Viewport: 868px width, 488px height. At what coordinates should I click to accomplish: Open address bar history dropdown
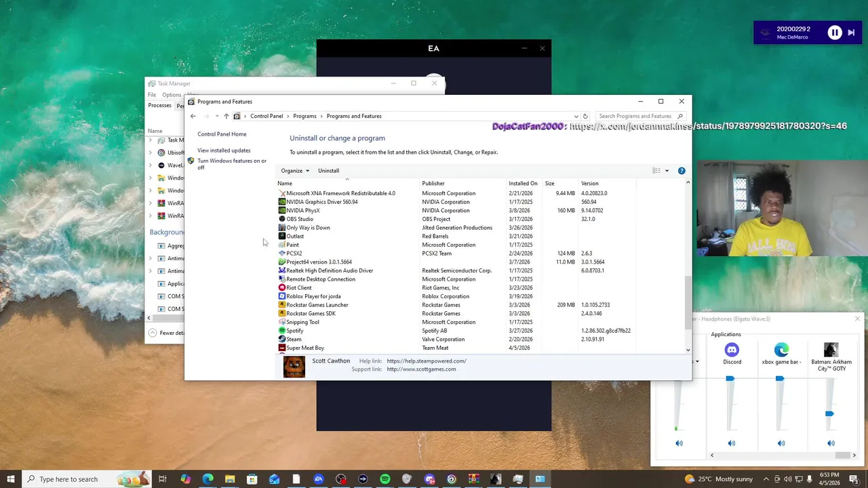(x=576, y=116)
